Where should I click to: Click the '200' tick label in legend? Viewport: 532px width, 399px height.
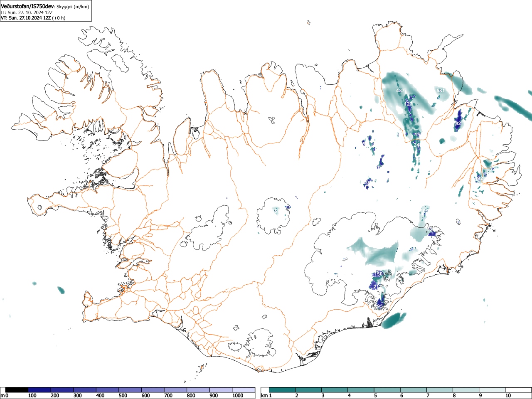coord(55,396)
